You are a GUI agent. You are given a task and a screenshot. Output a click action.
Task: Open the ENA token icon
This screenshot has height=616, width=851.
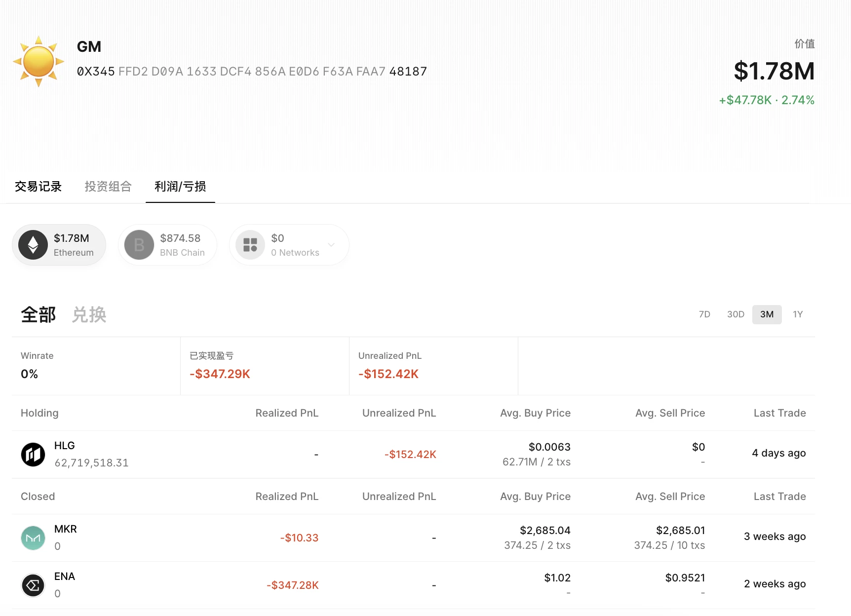coord(33,585)
